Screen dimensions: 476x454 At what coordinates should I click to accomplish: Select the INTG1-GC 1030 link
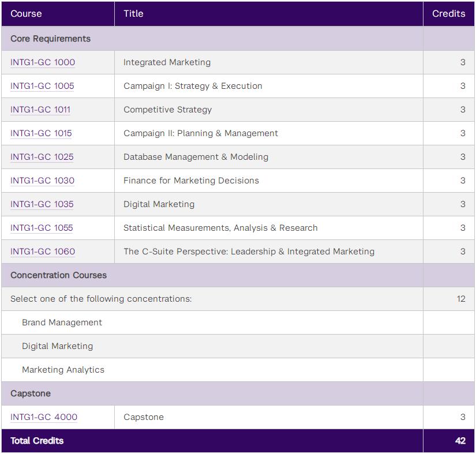coord(42,181)
